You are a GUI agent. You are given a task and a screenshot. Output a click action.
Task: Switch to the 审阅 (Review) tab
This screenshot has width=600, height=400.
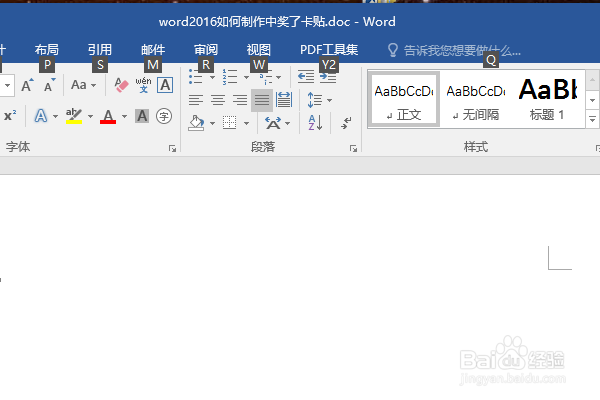[206, 50]
